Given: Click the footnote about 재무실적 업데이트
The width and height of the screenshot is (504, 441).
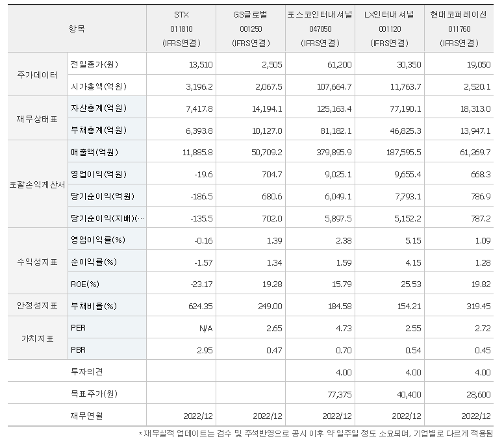Looking at the screenshot, I should (316, 433).
